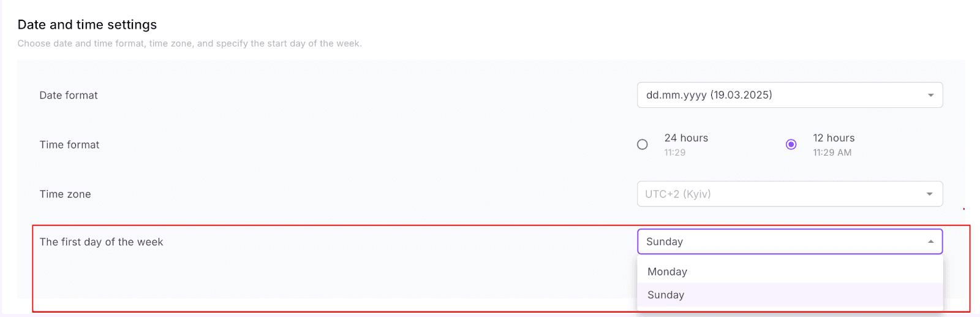Click the "12 hours" option label
This screenshot has width=980, height=317.
[834, 138]
